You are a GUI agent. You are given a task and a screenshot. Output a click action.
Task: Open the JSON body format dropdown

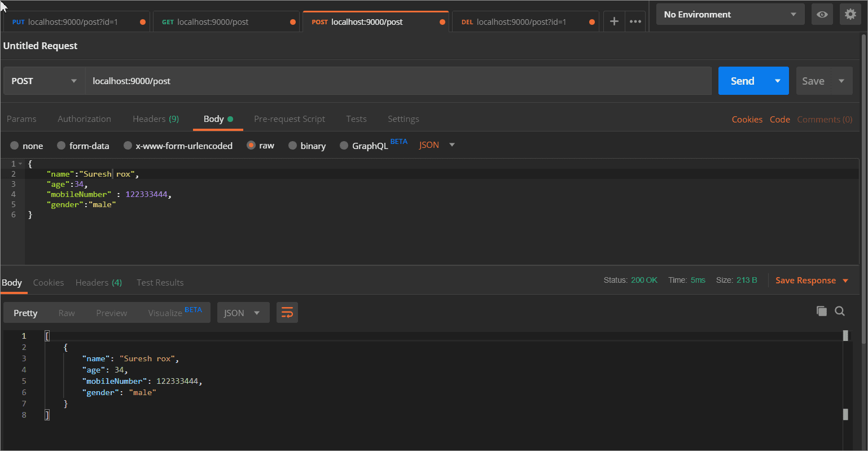click(x=437, y=145)
